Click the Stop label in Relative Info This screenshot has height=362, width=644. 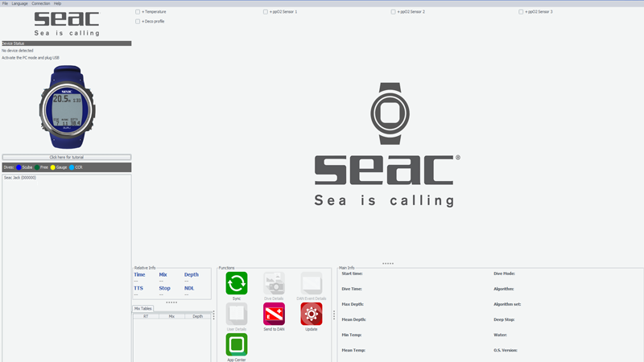(164, 288)
